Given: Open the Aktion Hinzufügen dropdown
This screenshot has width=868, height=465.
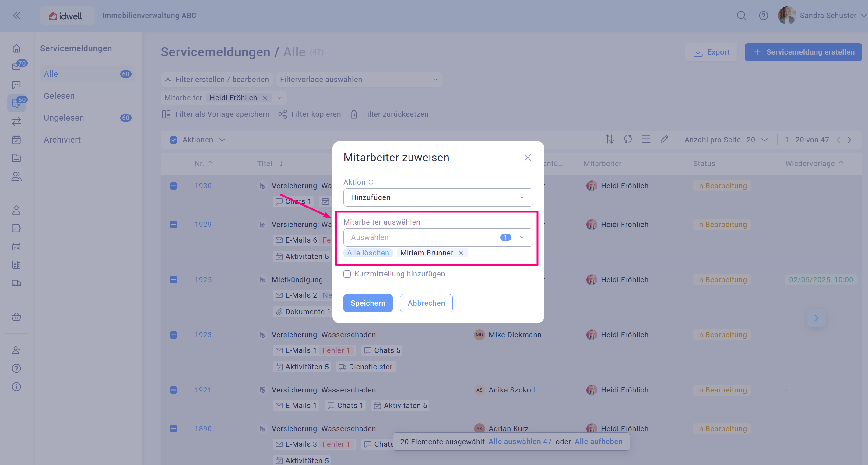Looking at the screenshot, I should 438,197.
